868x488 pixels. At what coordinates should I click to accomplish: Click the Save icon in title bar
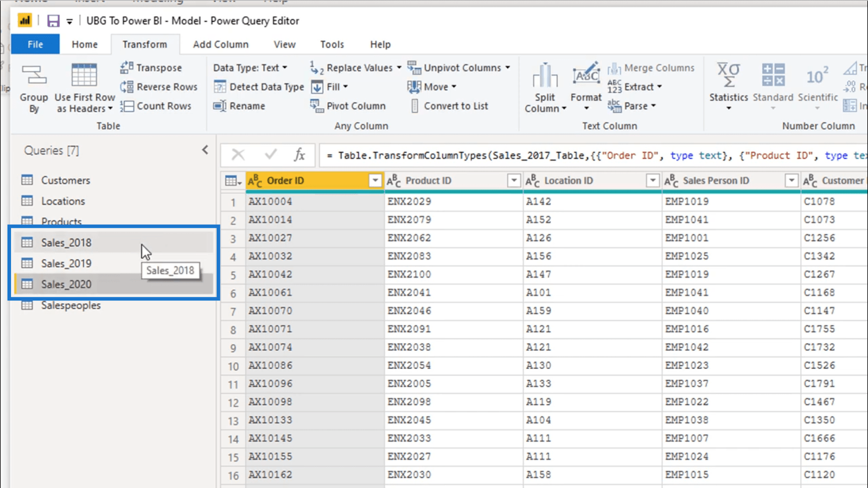(53, 21)
